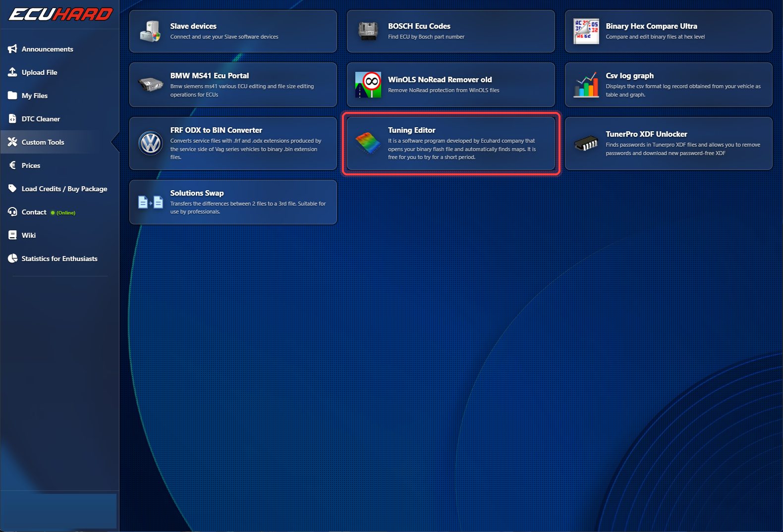The width and height of the screenshot is (783, 532).
Task: Open the Prices page
Action: click(60, 165)
